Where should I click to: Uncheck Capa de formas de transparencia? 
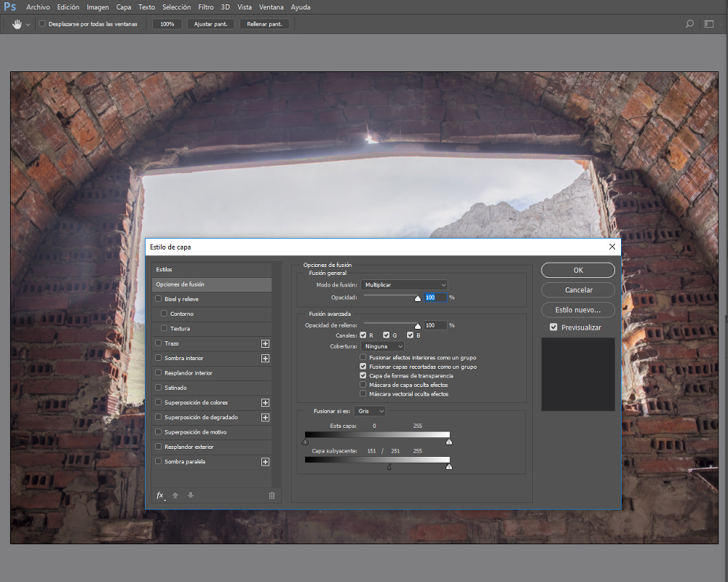pos(363,376)
